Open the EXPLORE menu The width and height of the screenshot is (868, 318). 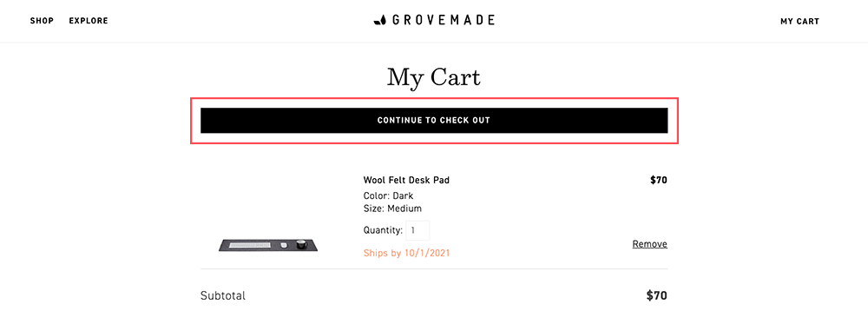(89, 21)
